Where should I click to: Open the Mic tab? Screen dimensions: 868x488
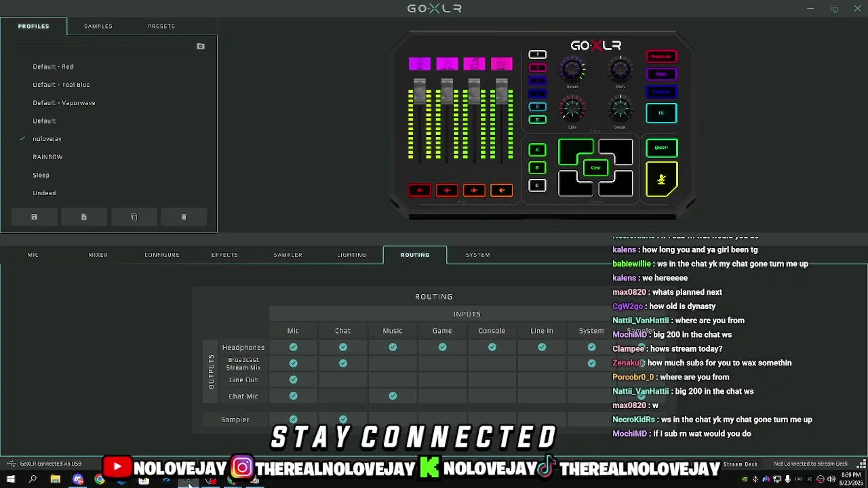33,255
